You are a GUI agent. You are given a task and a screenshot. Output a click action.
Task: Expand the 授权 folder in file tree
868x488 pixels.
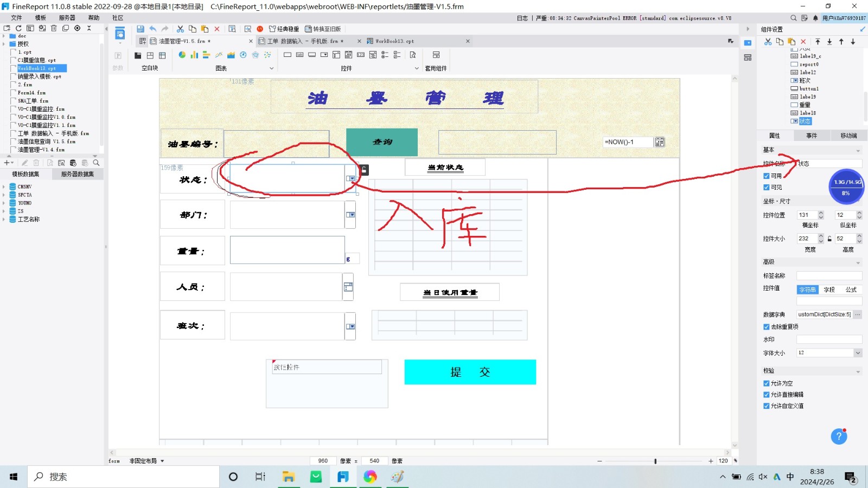pyautogui.click(x=4, y=44)
